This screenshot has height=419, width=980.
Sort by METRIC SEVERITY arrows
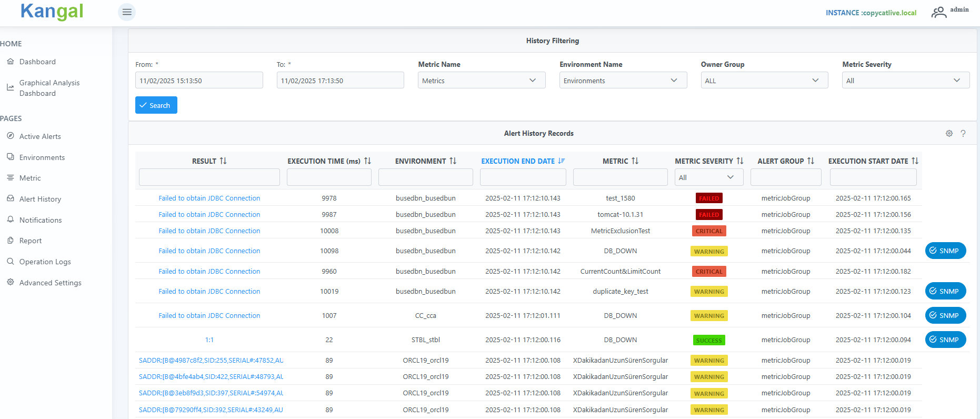740,161
